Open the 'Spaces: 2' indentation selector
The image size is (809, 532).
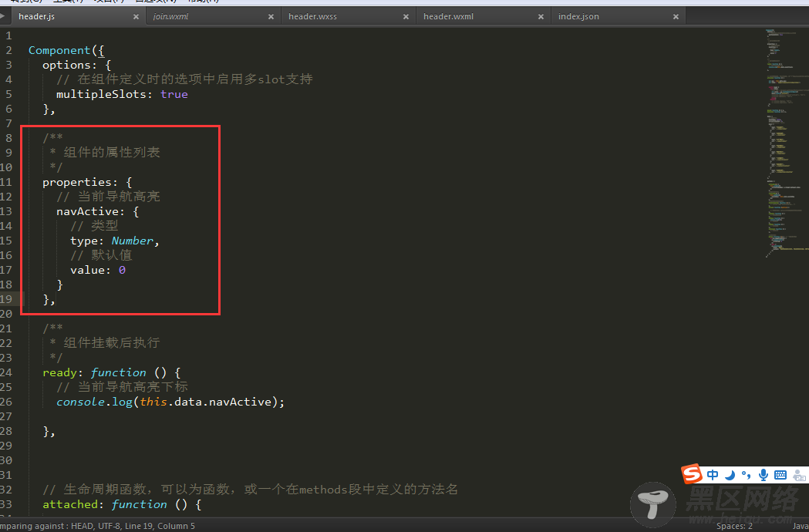pos(734,526)
